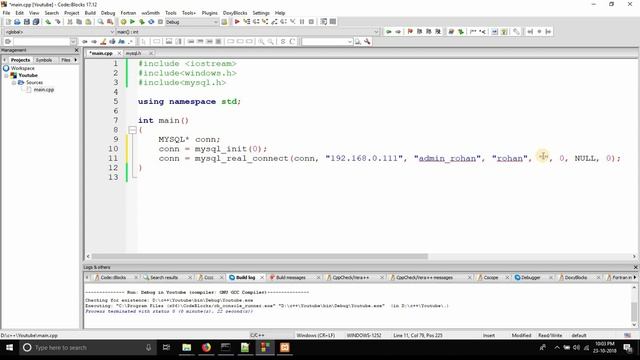
Task: Open the main() : int function dropdown
Action: coord(248,32)
